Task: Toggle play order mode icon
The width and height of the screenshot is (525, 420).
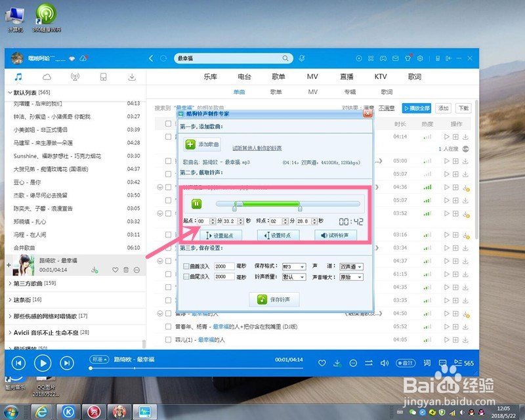Action: (369, 363)
